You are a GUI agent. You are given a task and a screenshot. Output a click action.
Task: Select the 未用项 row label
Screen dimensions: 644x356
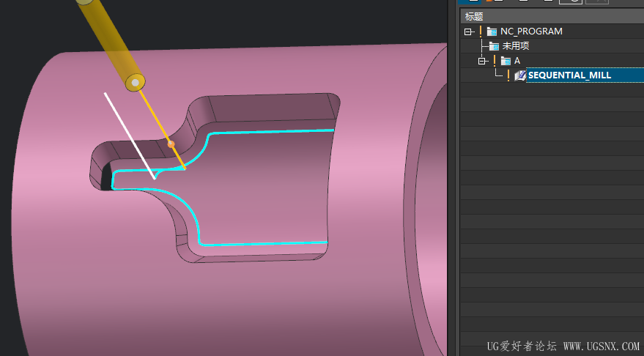[x=516, y=46]
